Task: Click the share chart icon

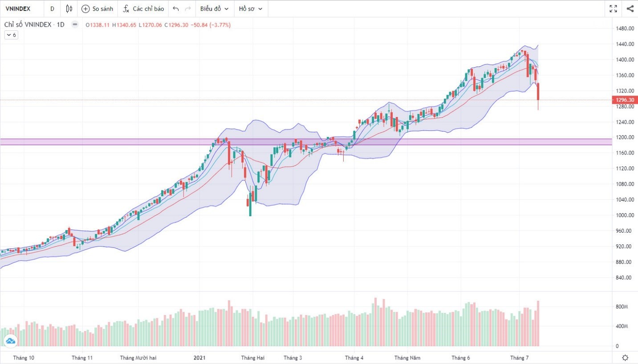Action: tap(630, 8)
